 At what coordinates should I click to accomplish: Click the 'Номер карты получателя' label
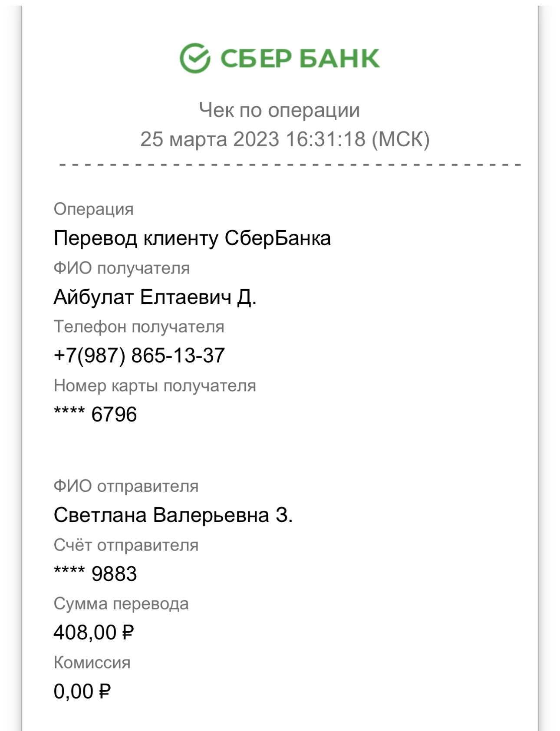pyautogui.click(x=155, y=385)
